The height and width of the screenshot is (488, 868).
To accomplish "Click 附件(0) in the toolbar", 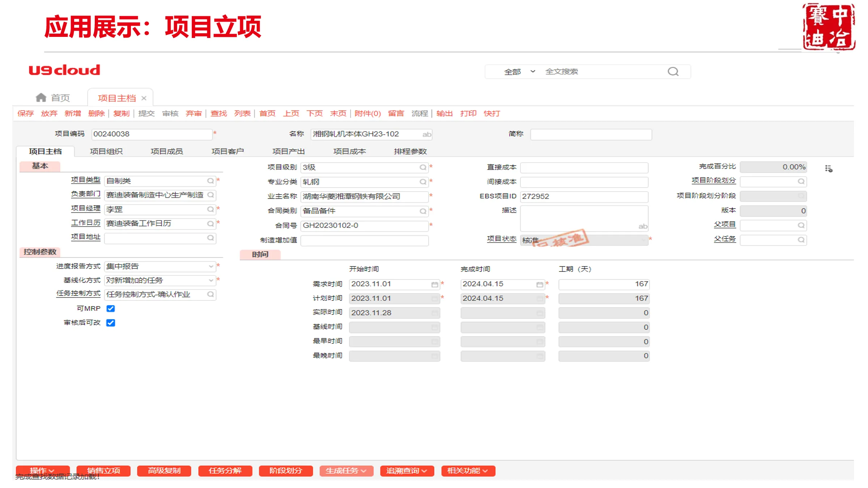I will [x=367, y=114].
